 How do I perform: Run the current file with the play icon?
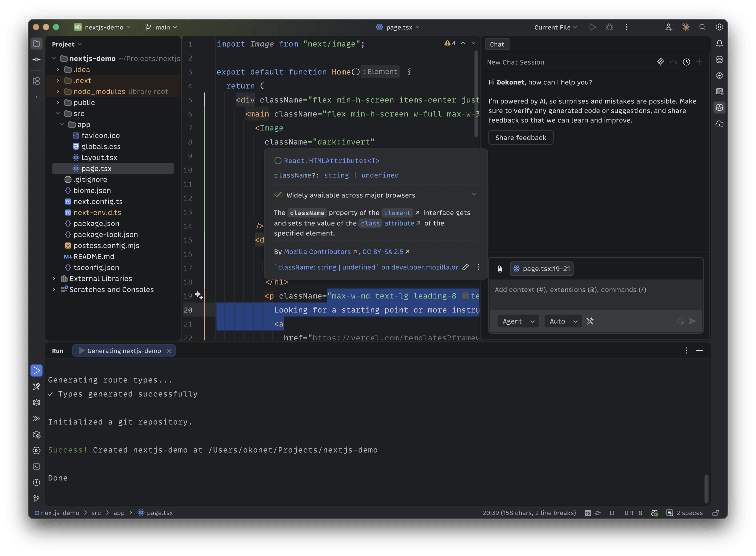coord(592,27)
